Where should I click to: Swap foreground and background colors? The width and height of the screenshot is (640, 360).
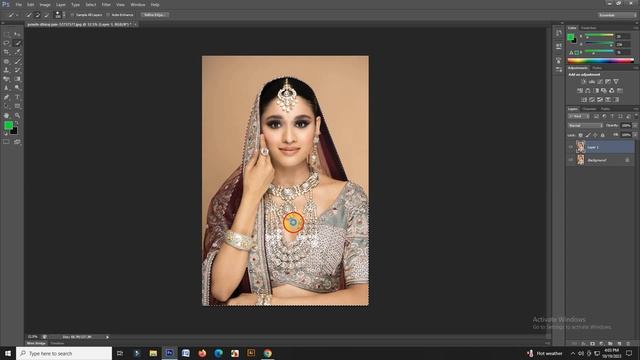[x=17, y=122]
